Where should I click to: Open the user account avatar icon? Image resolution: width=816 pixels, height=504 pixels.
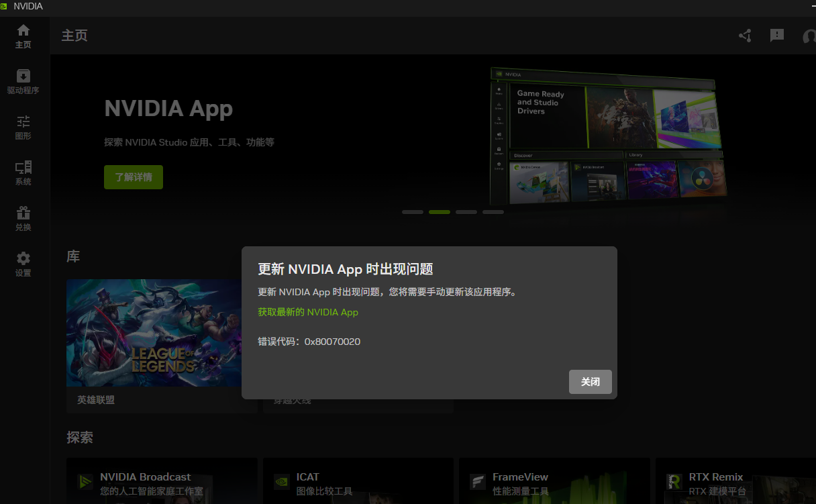pos(809,36)
